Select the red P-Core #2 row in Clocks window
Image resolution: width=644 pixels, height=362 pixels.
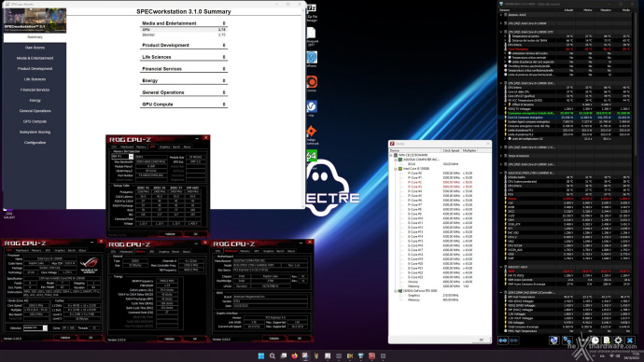[440, 182]
